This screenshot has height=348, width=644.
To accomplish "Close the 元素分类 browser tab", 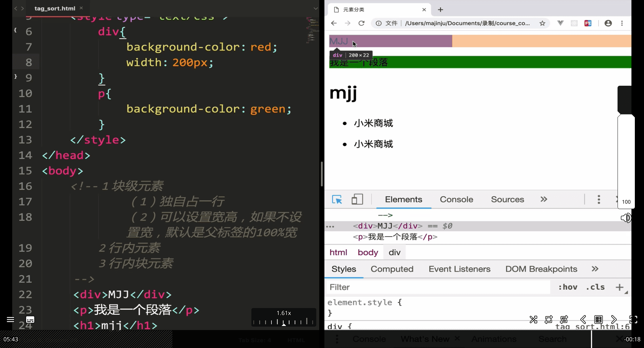I will [x=424, y=9].
